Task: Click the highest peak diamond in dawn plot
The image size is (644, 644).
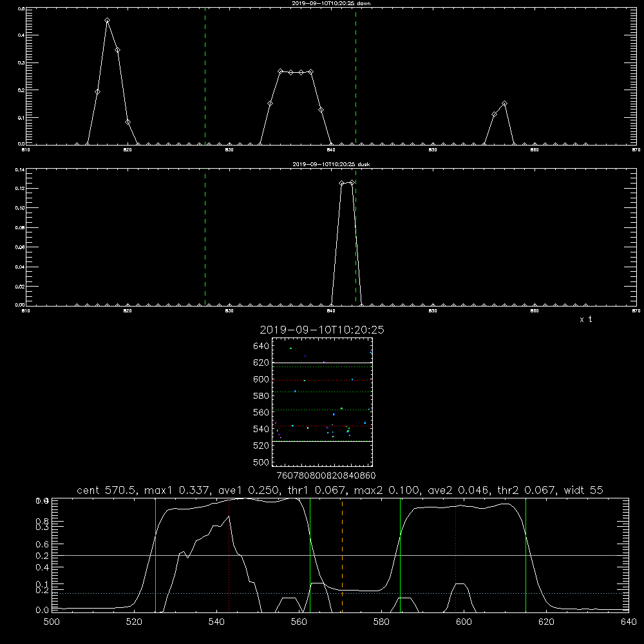Action: (107, 21)
